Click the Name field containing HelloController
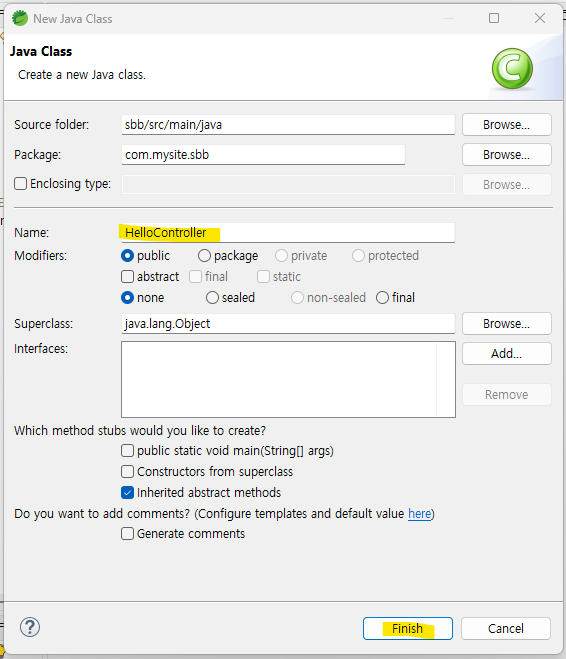This screenshot has height=659, width=566. 288,233
